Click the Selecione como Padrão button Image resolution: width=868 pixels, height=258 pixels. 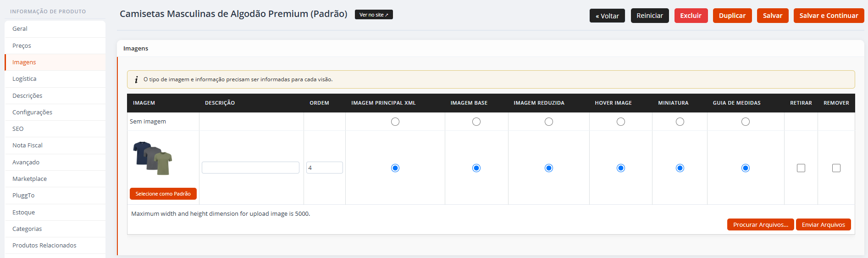point(163,194)
